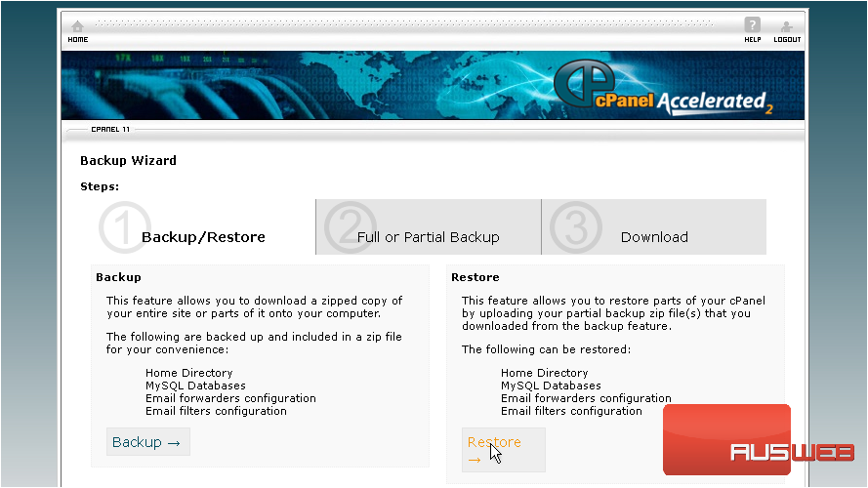Viewport: 868px width, 488px height.
Task: Click the Home house icon
Action: tap(77, 25)
